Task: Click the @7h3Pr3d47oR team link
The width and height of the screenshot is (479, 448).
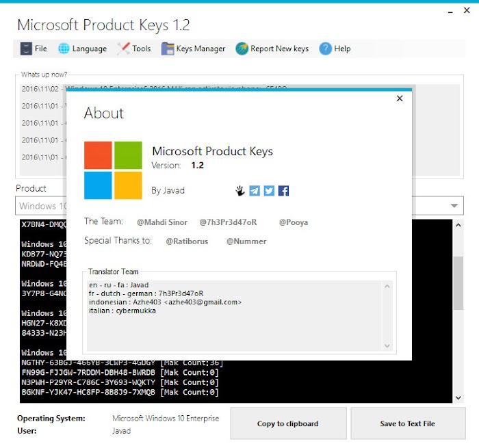Action: click(228, 222)
